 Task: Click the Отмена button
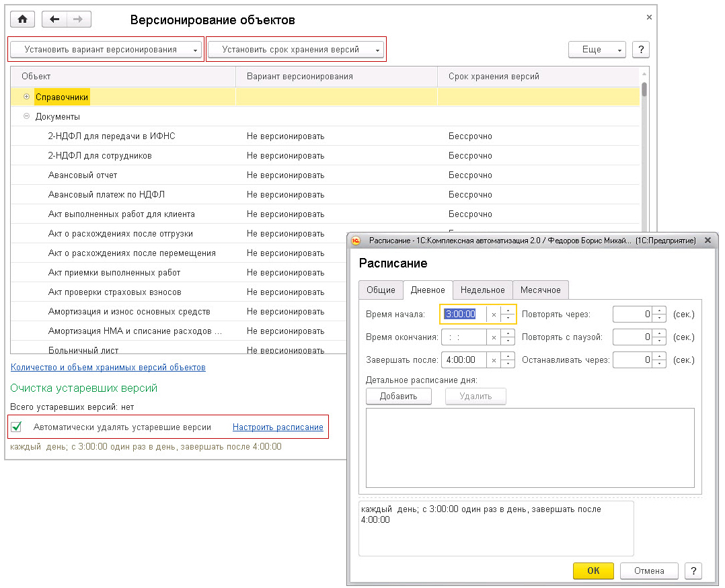tap(649, 571)
